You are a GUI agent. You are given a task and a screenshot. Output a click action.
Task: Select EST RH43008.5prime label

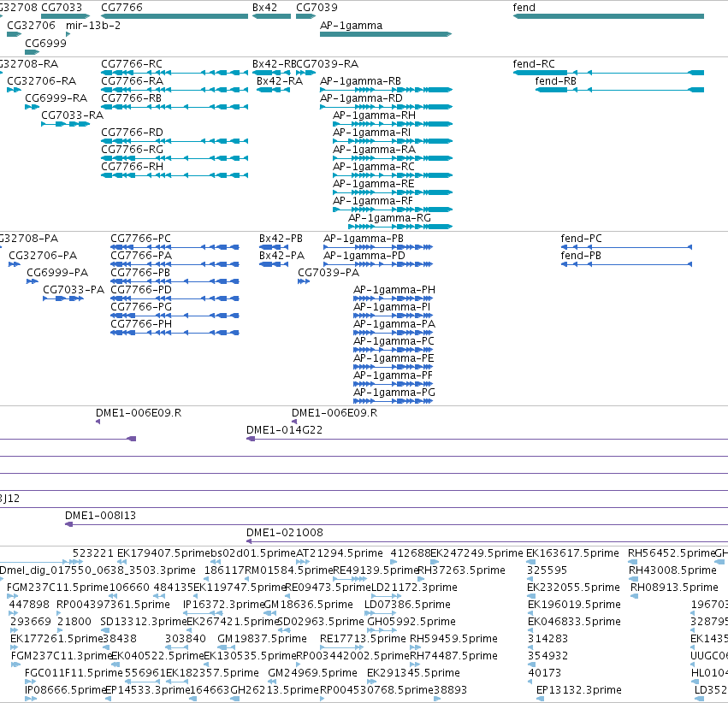[x=672, y=570]
